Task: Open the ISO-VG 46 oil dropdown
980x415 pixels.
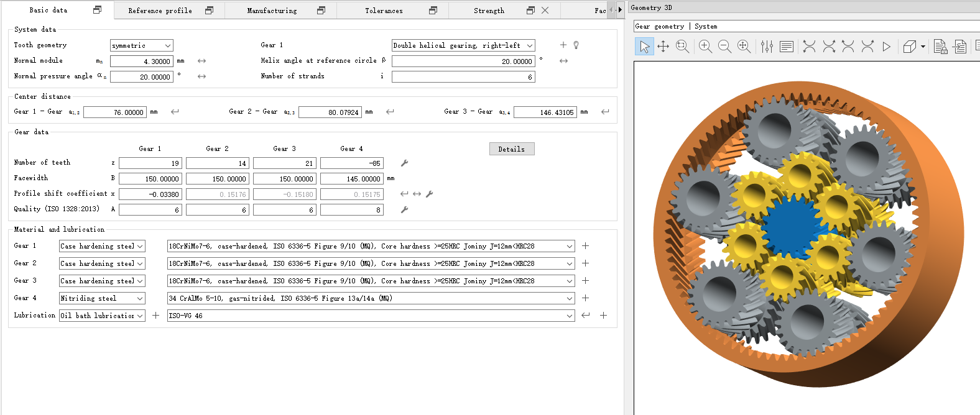Action: (x=371, y=316)
